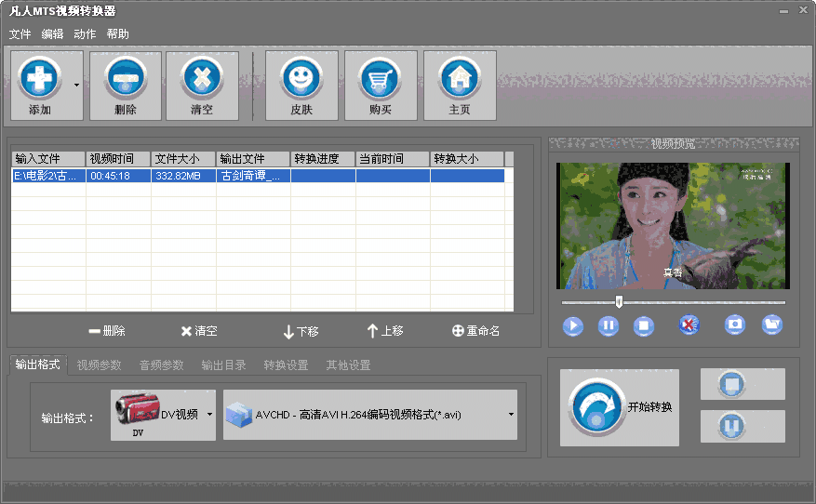816x504 pixels.
Task: Click the video preview seek slider handle
Action: tap(619, 301)
